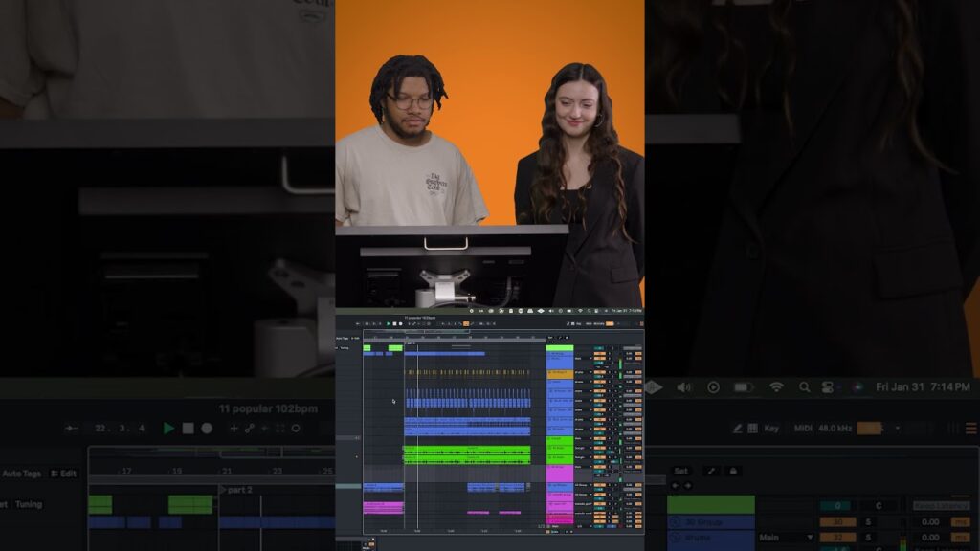Open the macOS Wi-Fi menu bar icon

pyautogui.click(x=776, y=386)
